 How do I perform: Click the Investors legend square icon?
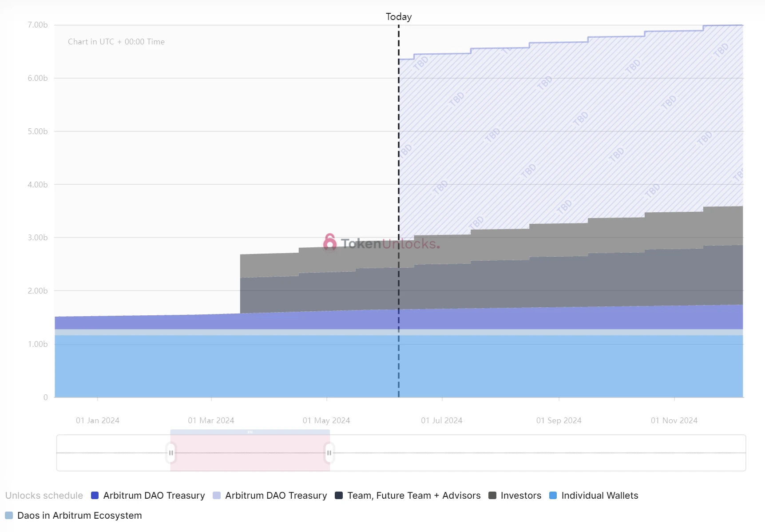492,496
